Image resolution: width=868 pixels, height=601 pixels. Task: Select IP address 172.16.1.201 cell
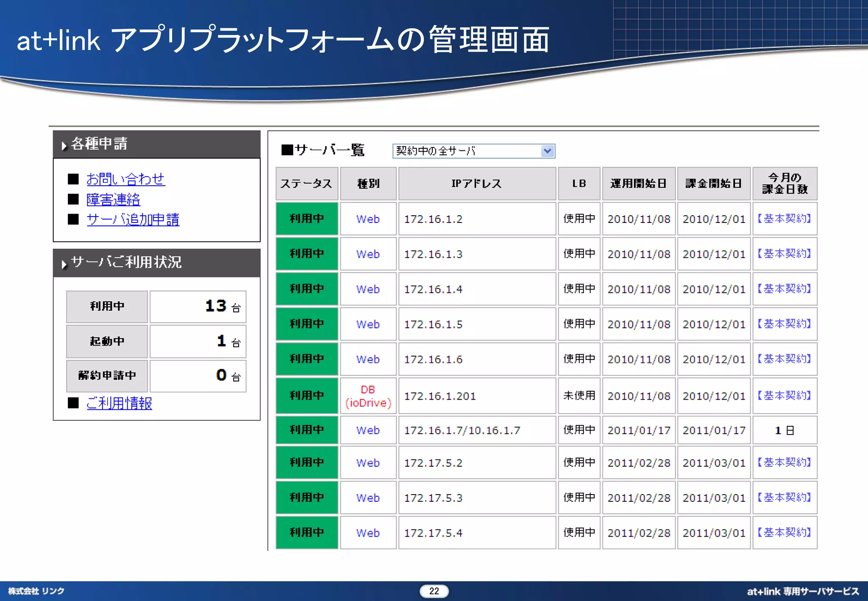(477, 396)
